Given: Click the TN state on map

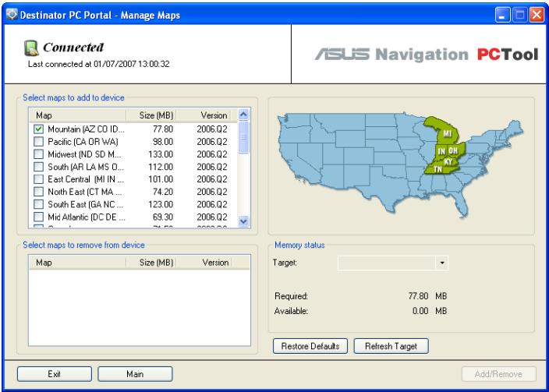Looking at the screenshot, I should [437, 169].
